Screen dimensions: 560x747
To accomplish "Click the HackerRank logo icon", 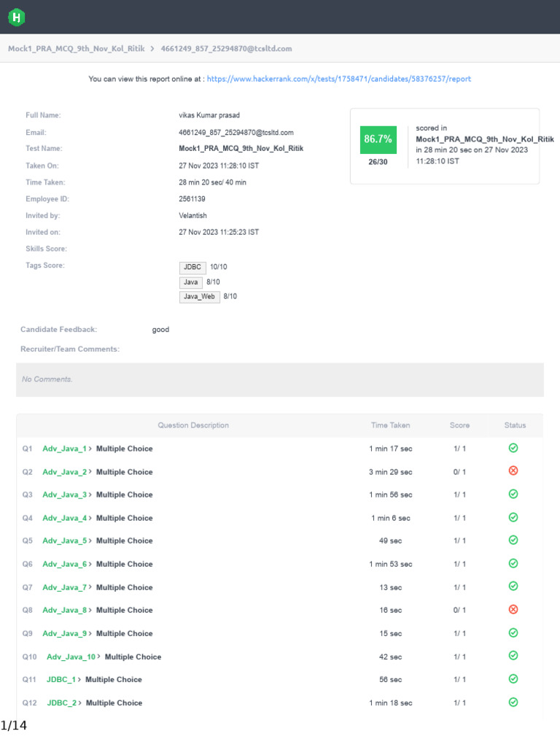I will pos(16,18).
